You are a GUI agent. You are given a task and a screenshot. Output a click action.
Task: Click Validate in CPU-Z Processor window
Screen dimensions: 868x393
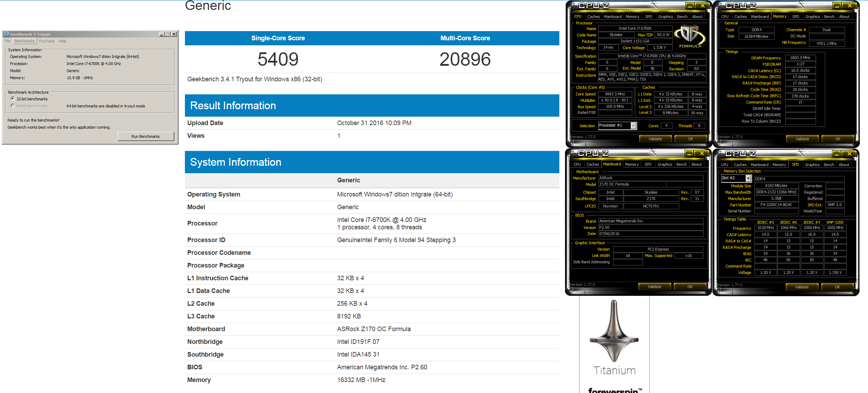click(655, 139)
